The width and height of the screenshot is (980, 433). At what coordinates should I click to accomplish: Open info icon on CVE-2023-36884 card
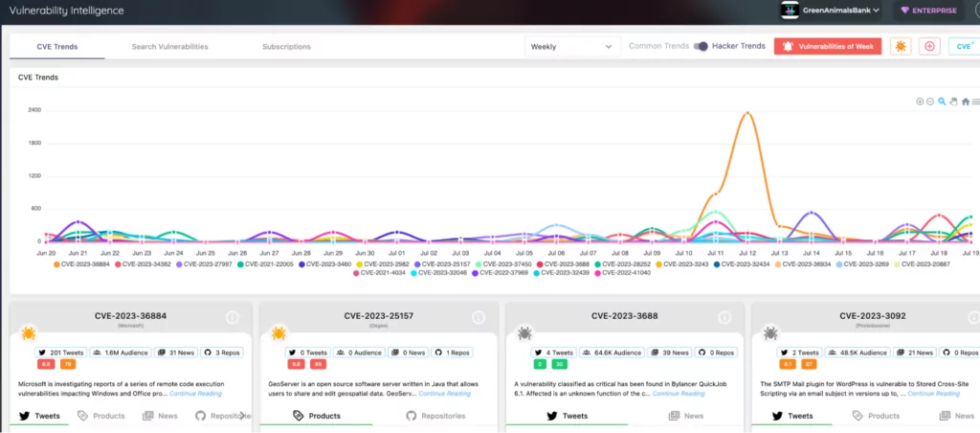[x=233, y=318]
